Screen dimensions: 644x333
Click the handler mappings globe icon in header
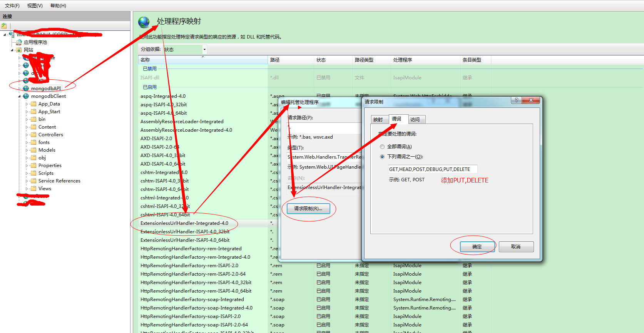pos(144,22)
